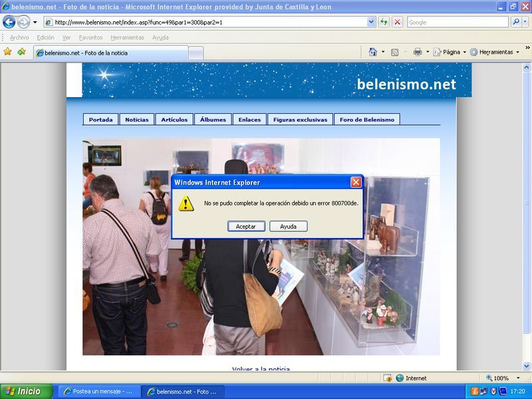Click the Favorites Center star icon
The width and height of the screenshot is (532, 399).
8,52
